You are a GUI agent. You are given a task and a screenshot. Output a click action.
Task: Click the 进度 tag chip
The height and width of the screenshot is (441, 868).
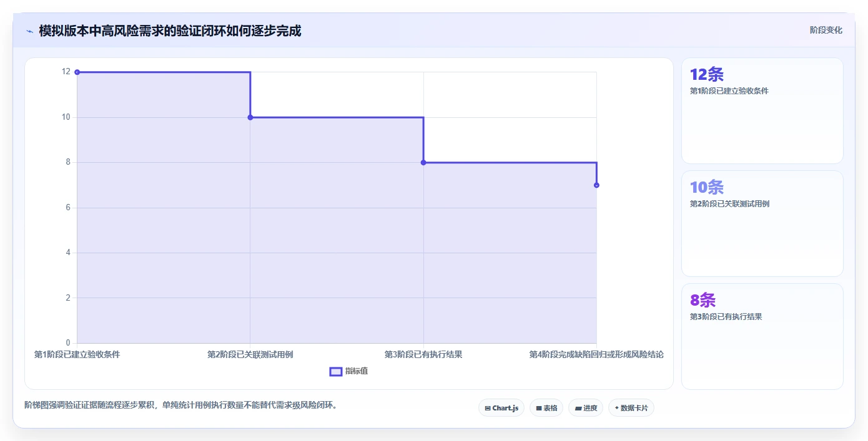586,408
